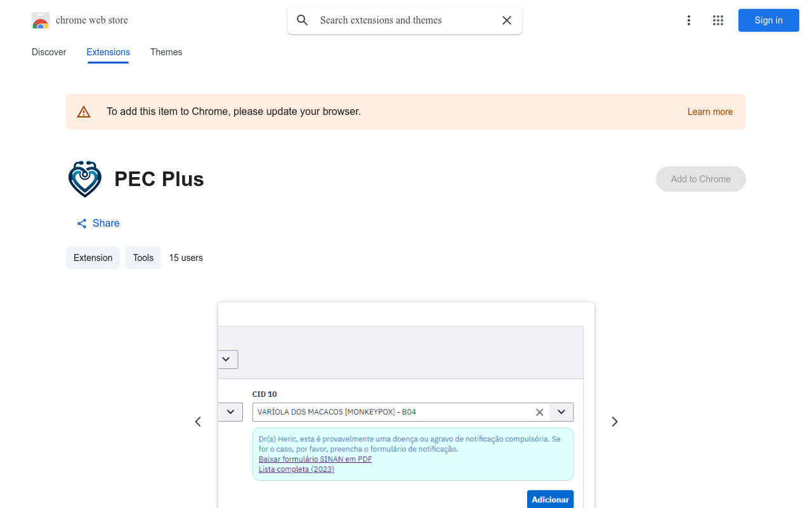The width and height of the screenshot is (812, 508).
Task: Select the Tools category chip
Action: coord(143,258)
